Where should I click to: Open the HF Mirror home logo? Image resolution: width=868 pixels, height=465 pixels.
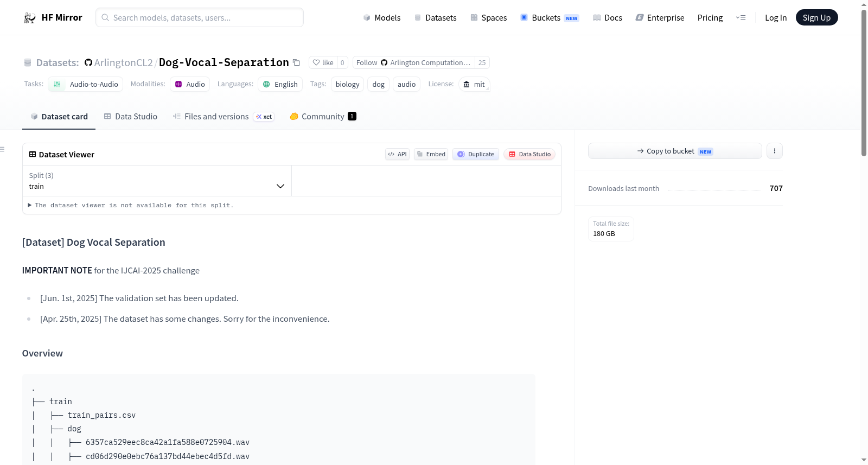click(x=53, y=17)
